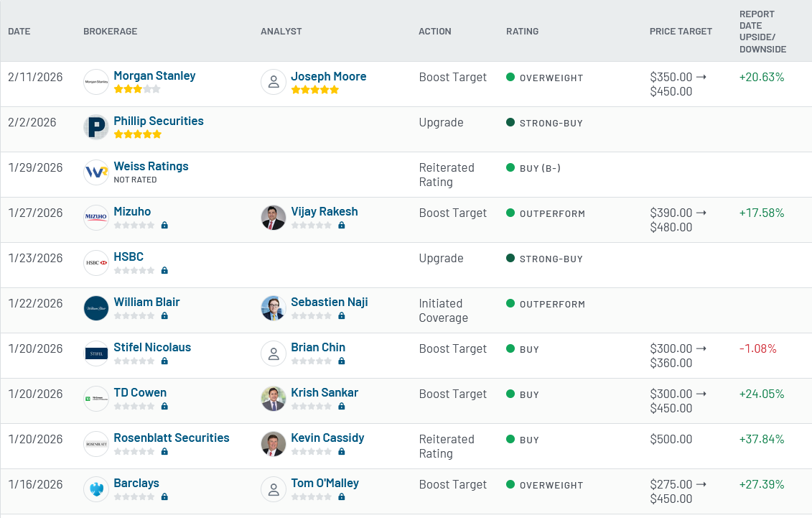
Task: Click Krish Sankar's profile photo
Action: [274, 398]
